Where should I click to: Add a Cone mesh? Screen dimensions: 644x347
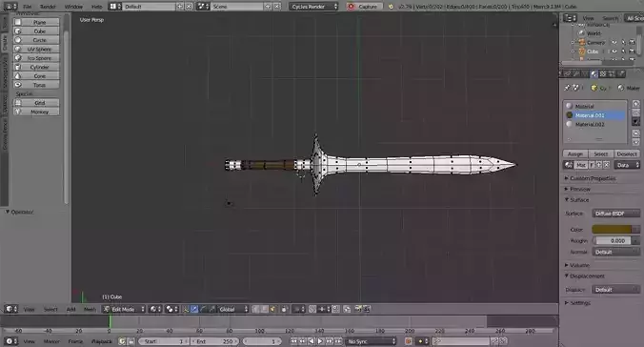[x=36, y=76]
